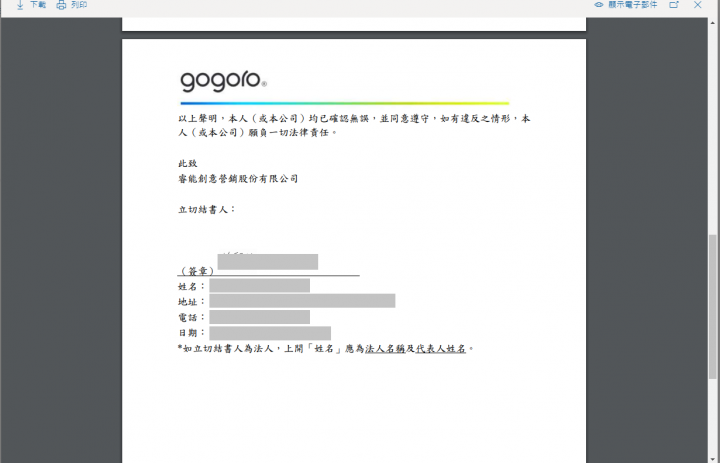Click the underlined 法人名稱 text

pos(385,349)
